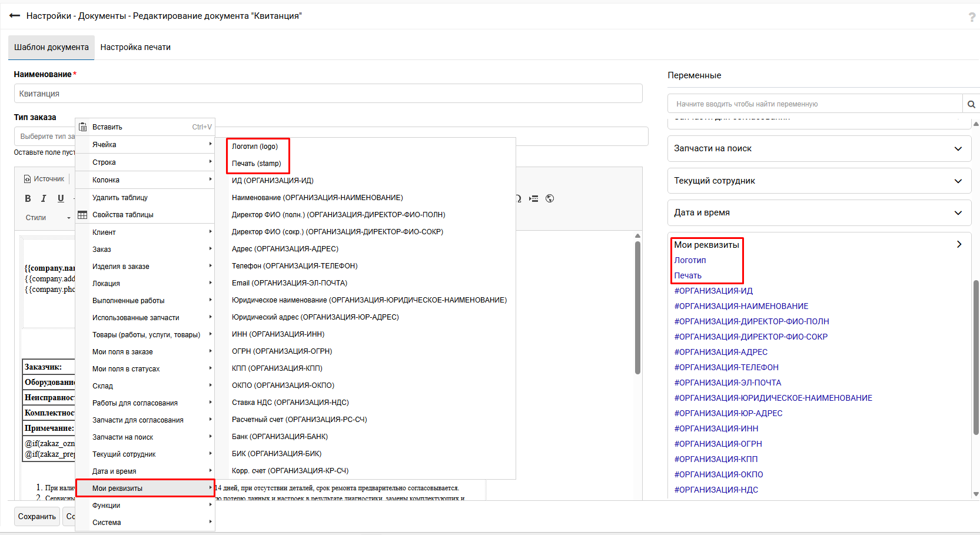Image resolution: width=980 pixels, height=535 pixels.
Task: Click the Печать link under Мои реквизиты
Action: click(x=687, y=275)
